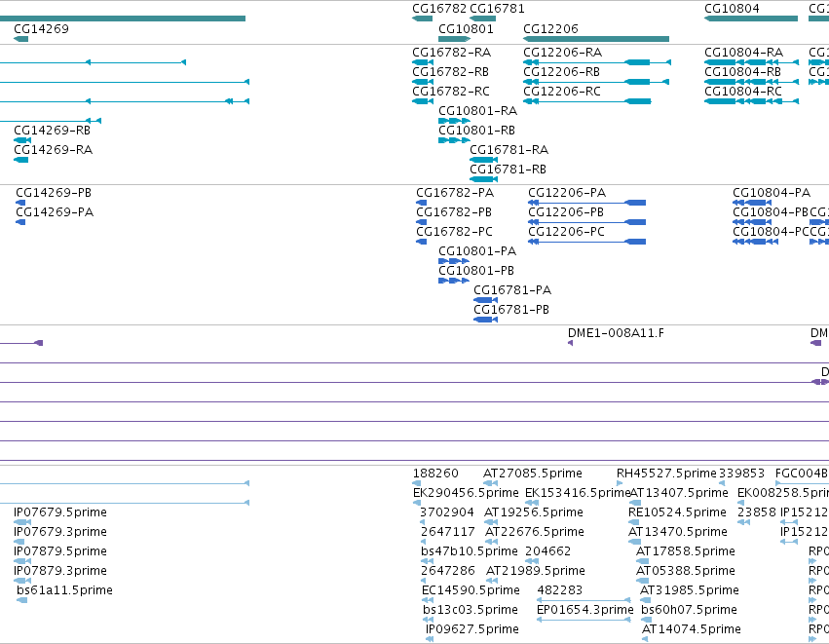Click EST AT22676.5prime
Image resolution: width=829 pixels, height=644 pixels.
[535, 532]
